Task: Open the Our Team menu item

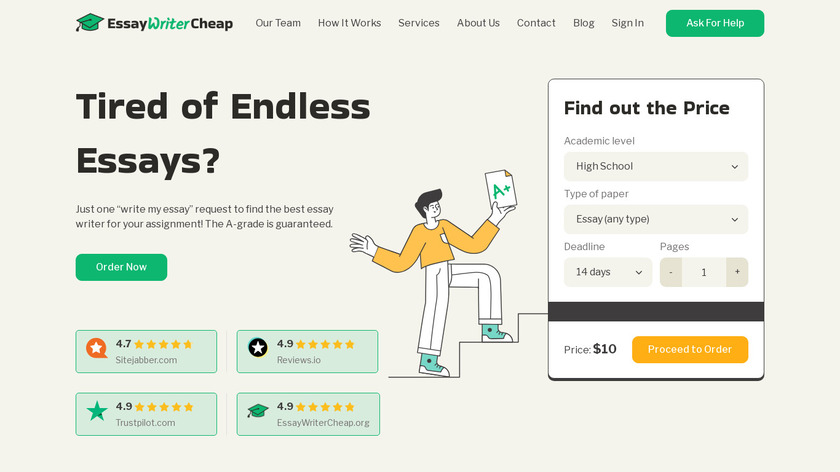Action: click(x=278, y=23)
